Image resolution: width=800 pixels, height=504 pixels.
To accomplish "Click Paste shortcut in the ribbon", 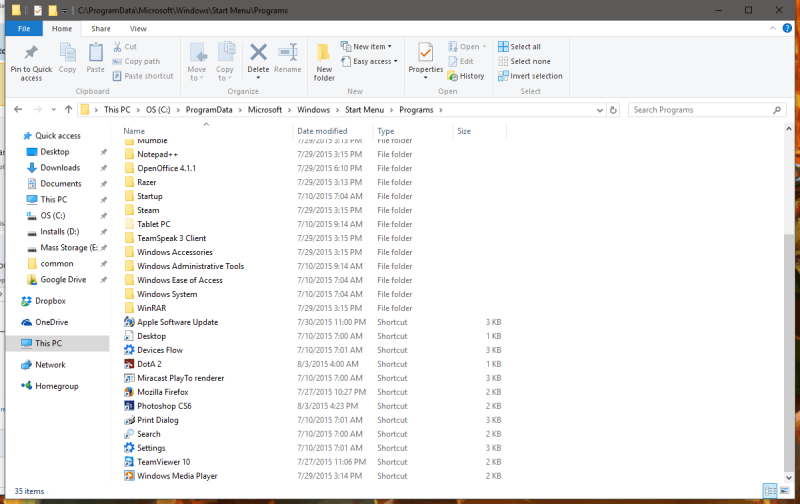I will 143,76.
